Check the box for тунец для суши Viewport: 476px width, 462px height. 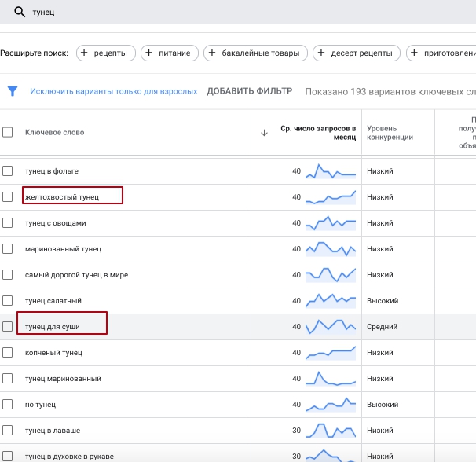click(8, 327)
